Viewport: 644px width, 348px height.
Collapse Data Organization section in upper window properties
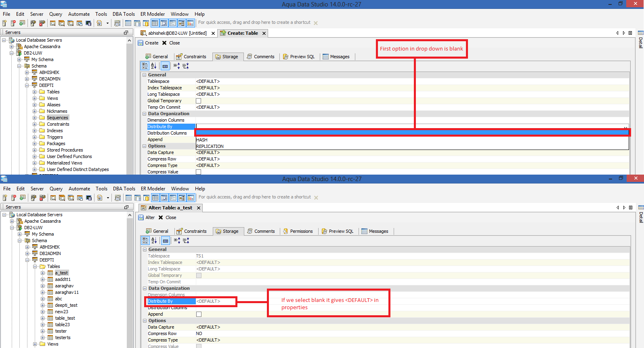[x=144, y=114]
